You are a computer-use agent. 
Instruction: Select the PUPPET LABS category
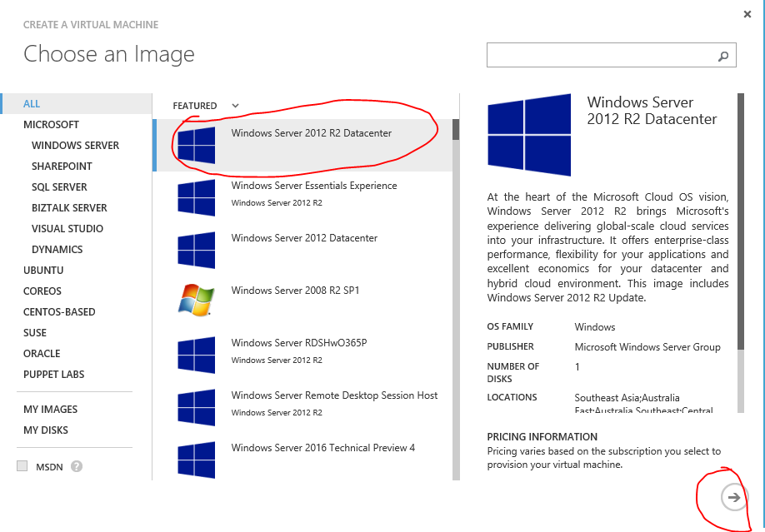(x=53, y=375)
